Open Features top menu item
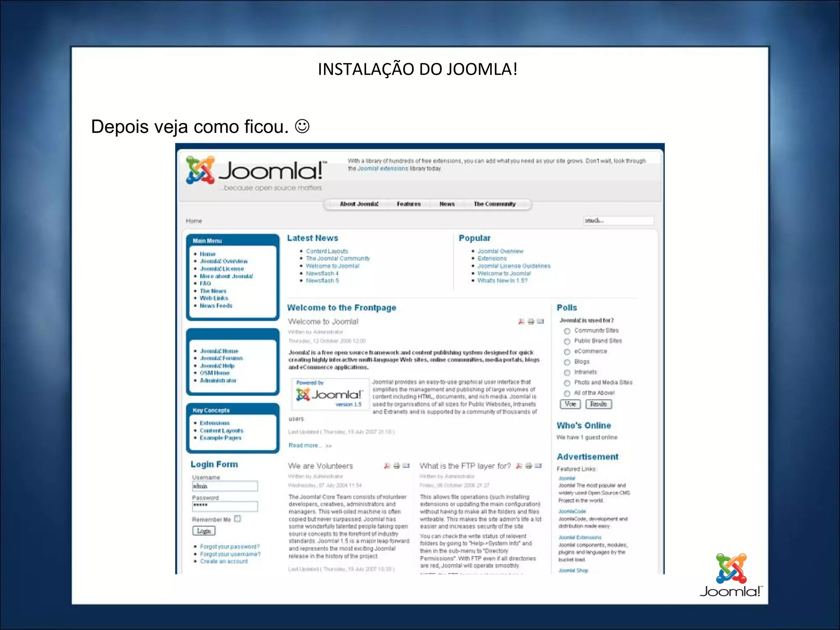This screenshot has width=840, height=630. coord(409,204)
